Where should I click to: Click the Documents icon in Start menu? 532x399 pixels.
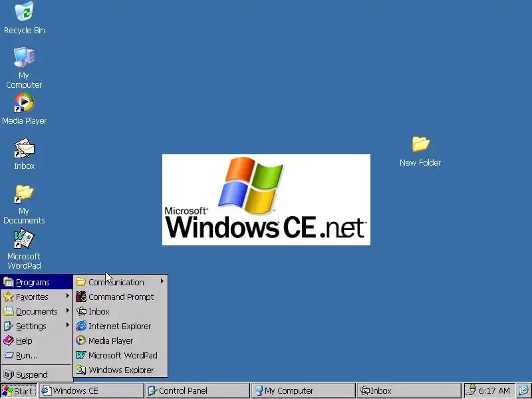pyautogui.click(x=9, y=311)
